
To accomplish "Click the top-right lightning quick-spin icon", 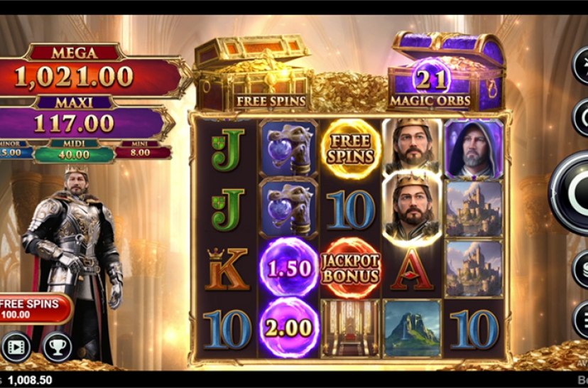I will click(x=580, y=66).
